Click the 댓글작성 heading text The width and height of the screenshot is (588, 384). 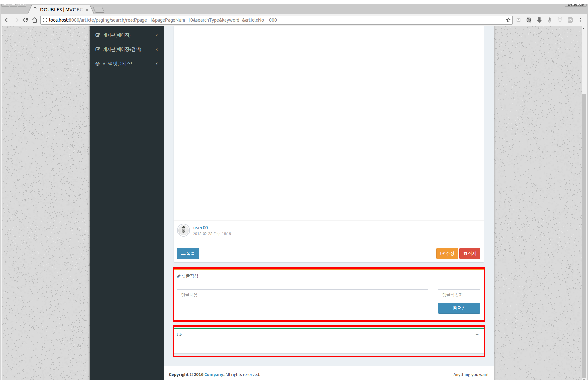[x=190, y=276]
